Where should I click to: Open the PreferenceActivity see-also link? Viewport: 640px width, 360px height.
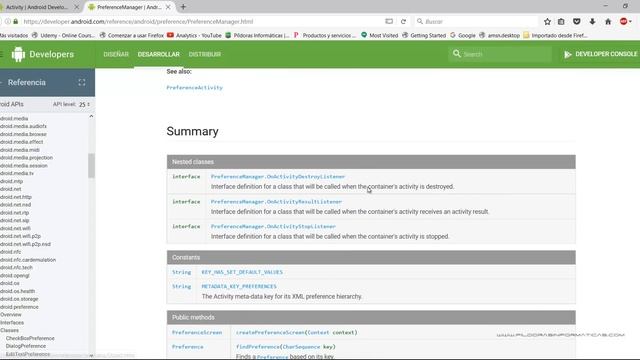[194, 87]
